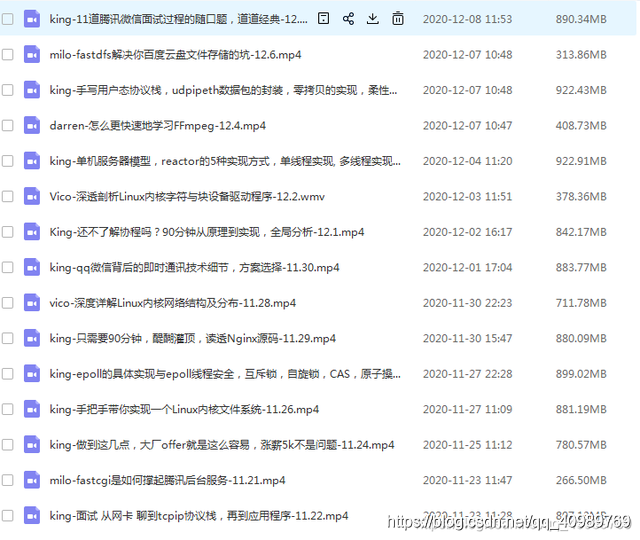Click size value 408.73MB

tap(581, 126)
